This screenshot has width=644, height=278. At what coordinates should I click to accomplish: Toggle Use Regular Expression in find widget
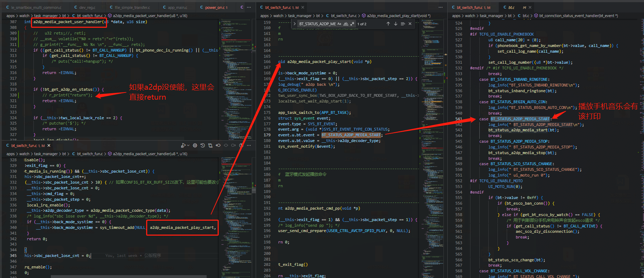tap(352, 24)
